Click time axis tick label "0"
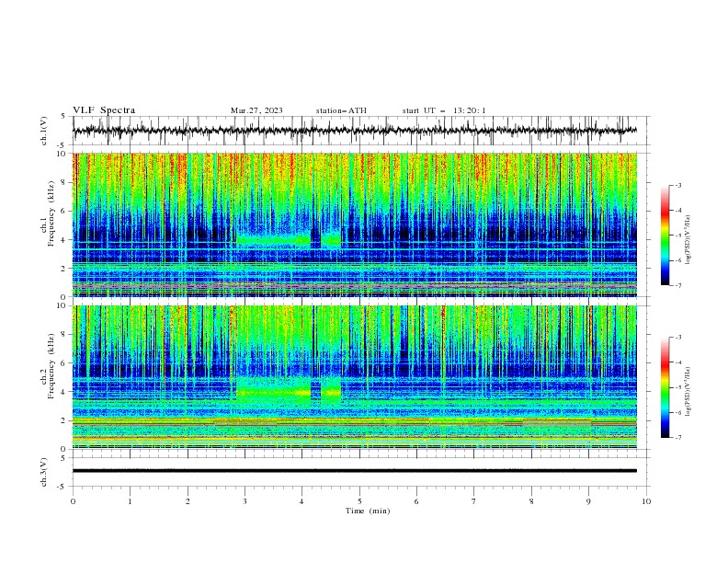The height and width of the screenshot is (563, 728). (73, 501)
